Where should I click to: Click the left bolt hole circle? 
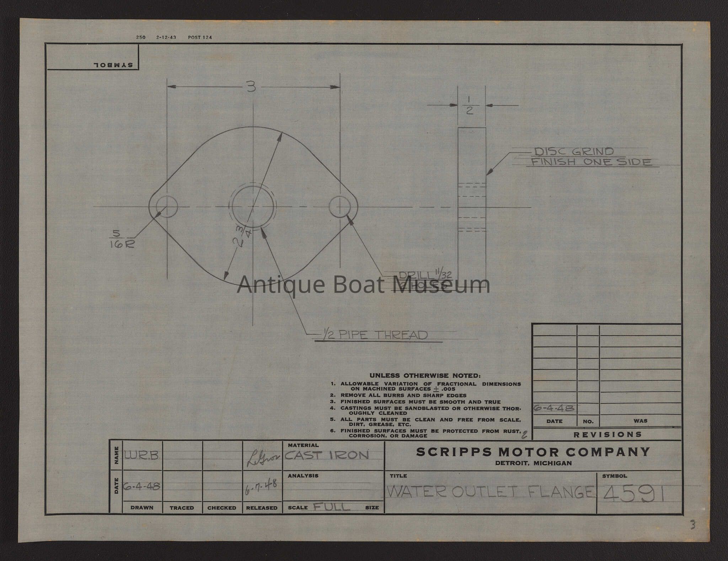click(x=166, y=206)
